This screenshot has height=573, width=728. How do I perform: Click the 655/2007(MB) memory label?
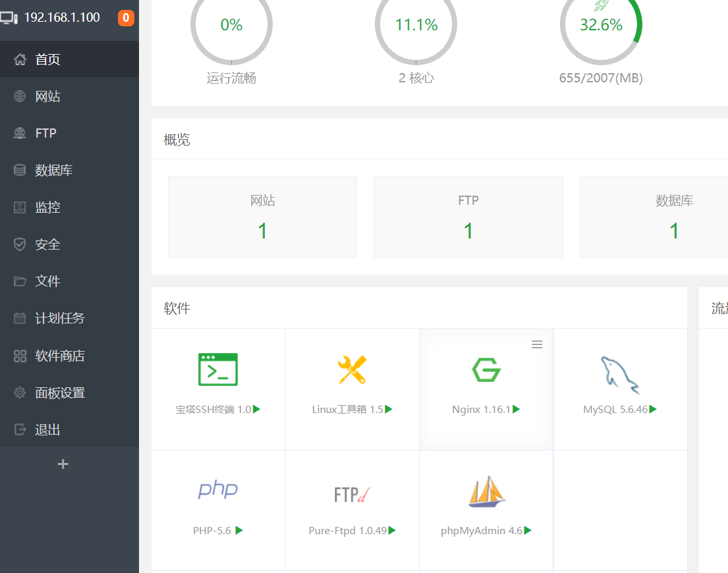(601, 78)
